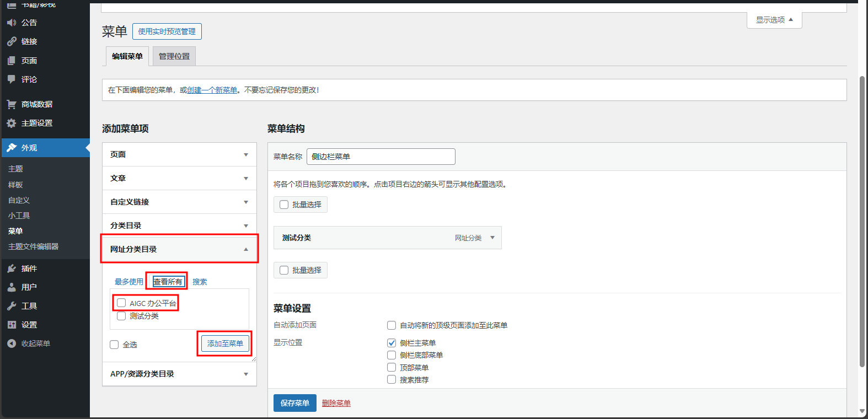Expand the 自定义链接 accordion section

pos(179,202)
